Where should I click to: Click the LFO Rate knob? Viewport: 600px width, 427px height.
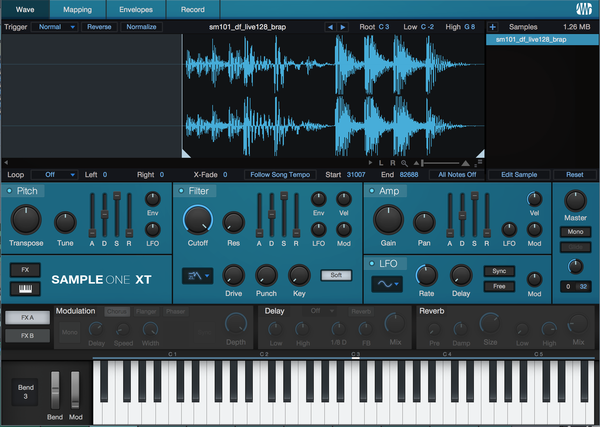click(x=426, y=275)
